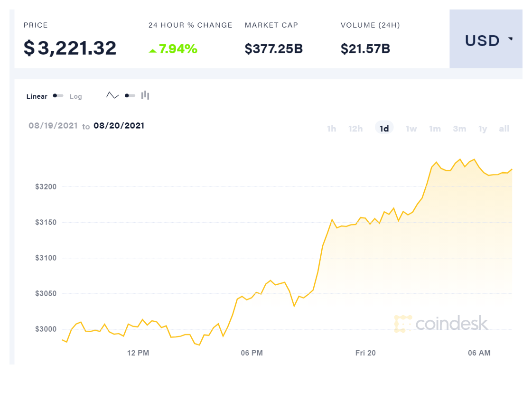Show the 3m price history
The height and width of the screenshot is (393, 532).
point(459,129)
